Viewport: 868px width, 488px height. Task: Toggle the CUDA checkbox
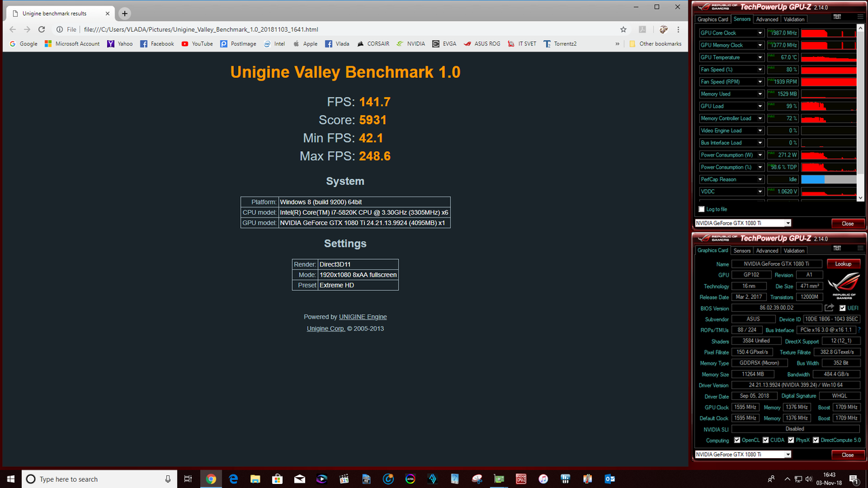click(x=765, y=440)
